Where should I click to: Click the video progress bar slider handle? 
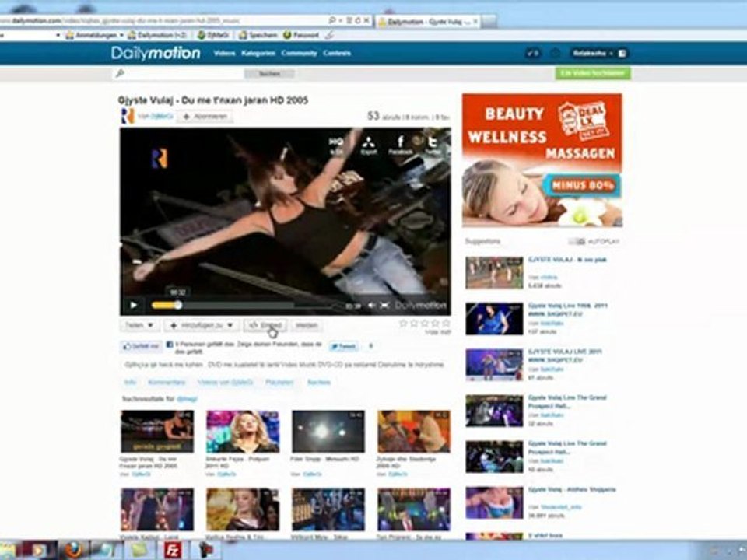pos(177,305)
